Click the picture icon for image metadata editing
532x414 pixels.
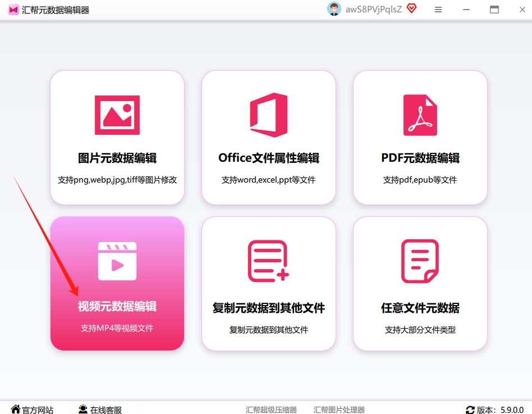tap(117, 115)
